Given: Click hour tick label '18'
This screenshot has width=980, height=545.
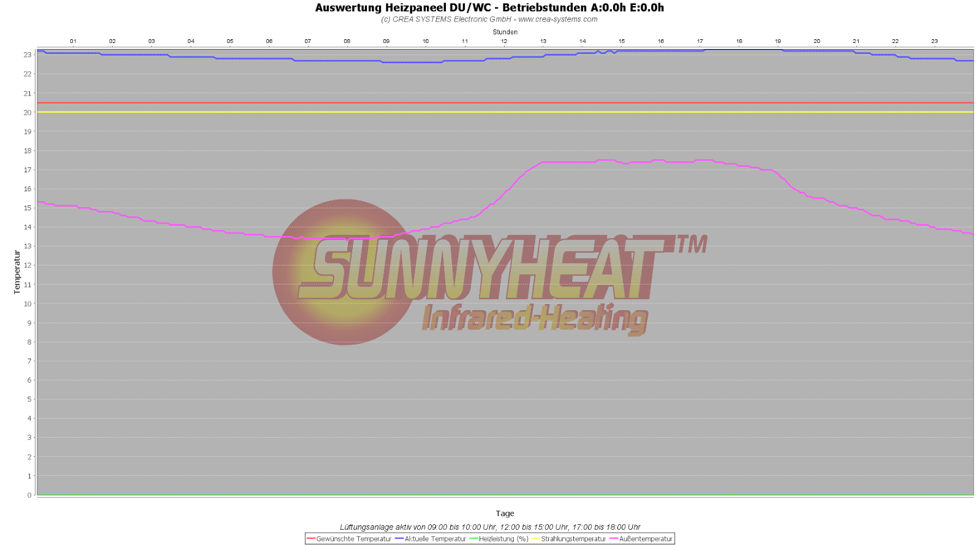Looking at the screenshot, I should (739, 41).
